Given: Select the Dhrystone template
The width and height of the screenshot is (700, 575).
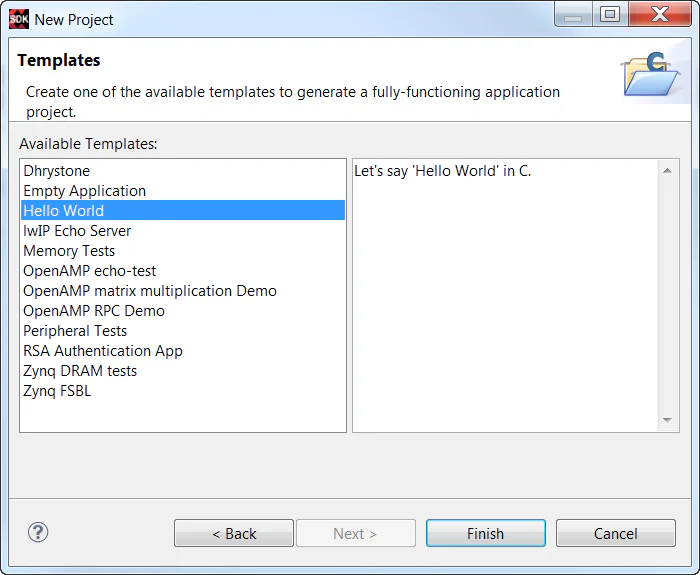Looking at the screenshot, I should point(57,171).
